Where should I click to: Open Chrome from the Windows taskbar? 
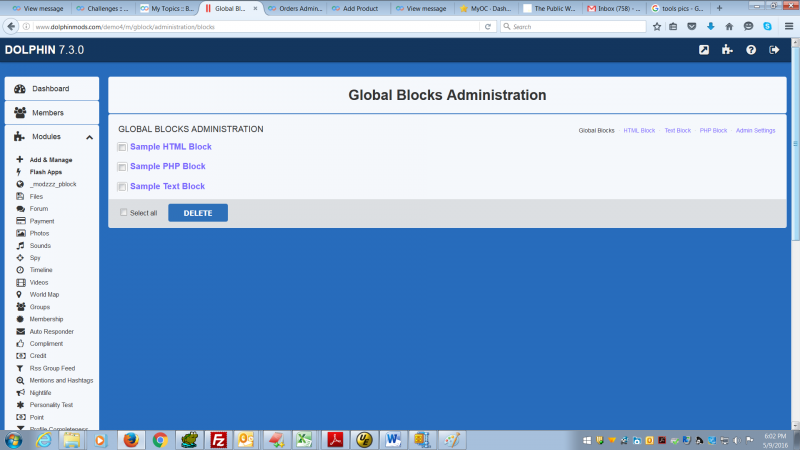160,440
